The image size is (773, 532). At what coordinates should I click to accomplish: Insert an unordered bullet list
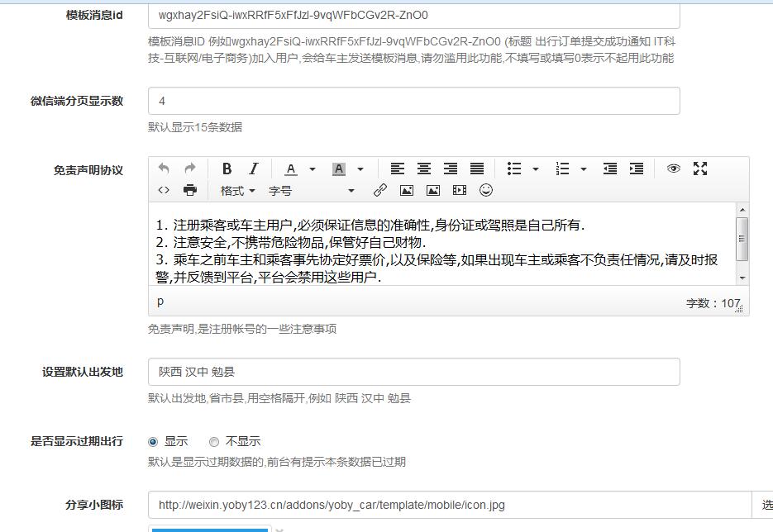[x=514, y=169]
